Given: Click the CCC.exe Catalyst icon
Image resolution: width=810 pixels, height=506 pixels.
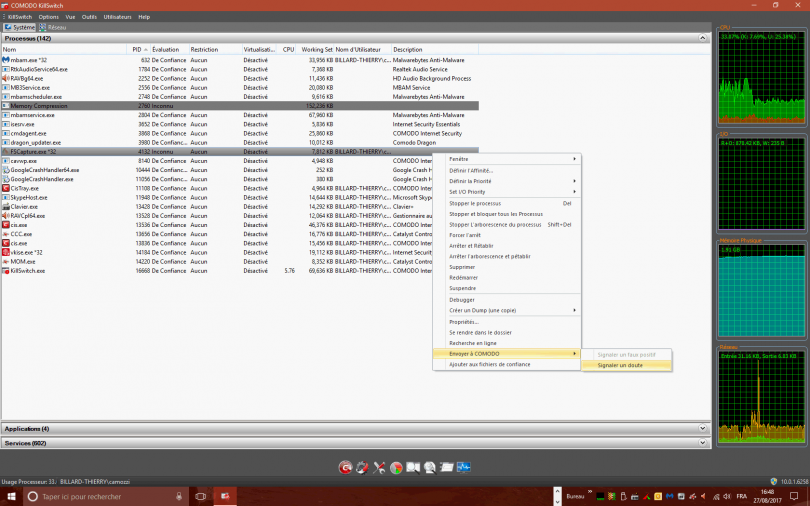Looking at the screenshot, I should 6,234.
